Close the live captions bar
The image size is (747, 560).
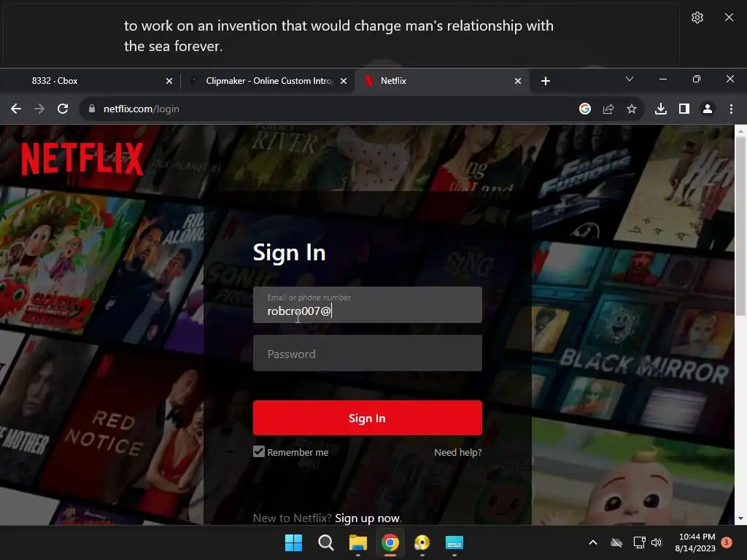coord(729,17)
